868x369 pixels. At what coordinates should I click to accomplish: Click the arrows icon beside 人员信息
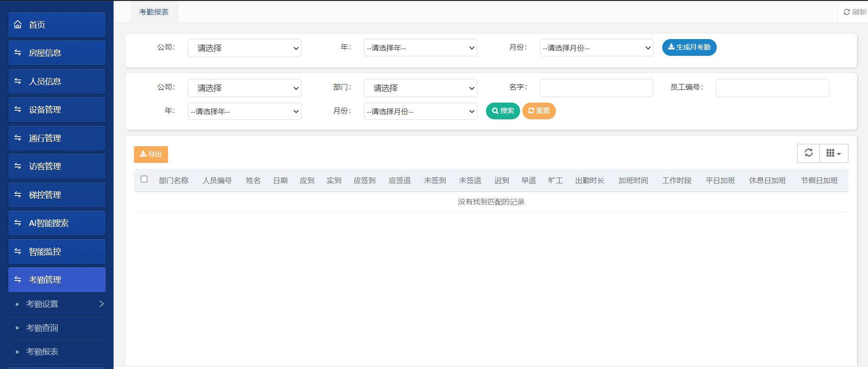coord(18,81)
